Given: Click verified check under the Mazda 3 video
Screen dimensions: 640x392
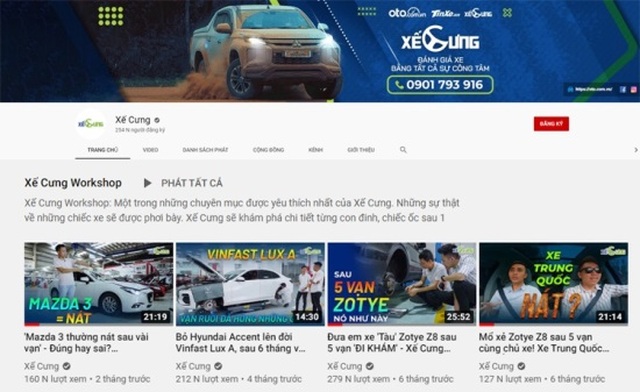Looking at the screenshot, I should 67,366.
